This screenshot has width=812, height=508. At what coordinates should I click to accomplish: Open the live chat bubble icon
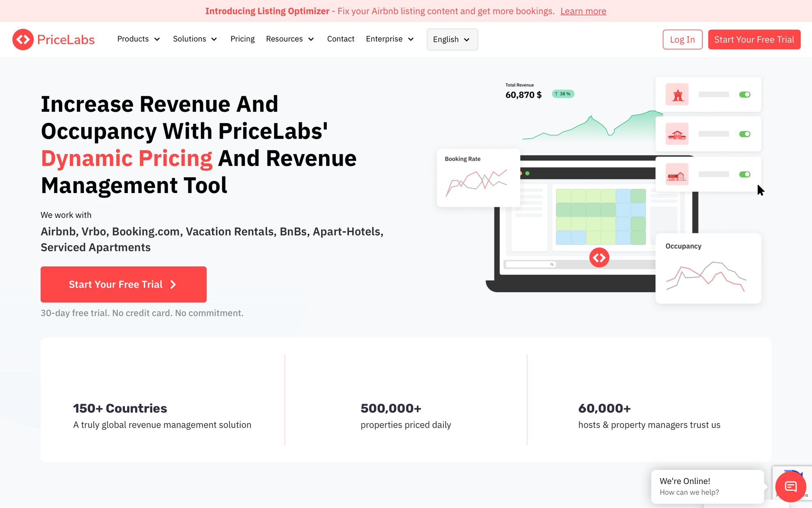[790, 486]
